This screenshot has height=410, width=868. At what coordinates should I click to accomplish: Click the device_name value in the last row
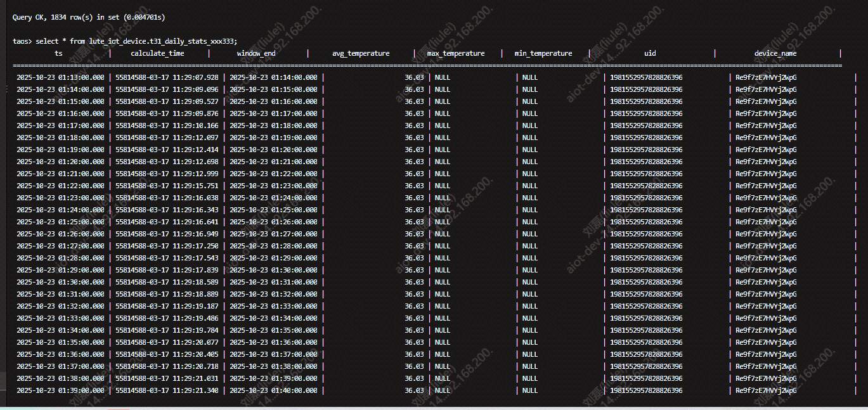click(x=766, y=390)
